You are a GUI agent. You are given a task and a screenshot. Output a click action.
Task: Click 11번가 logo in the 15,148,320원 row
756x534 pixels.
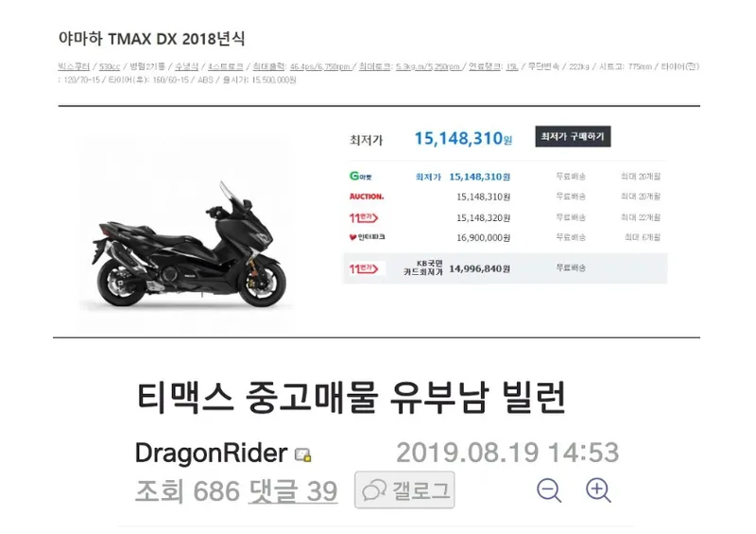click(364, 217)
